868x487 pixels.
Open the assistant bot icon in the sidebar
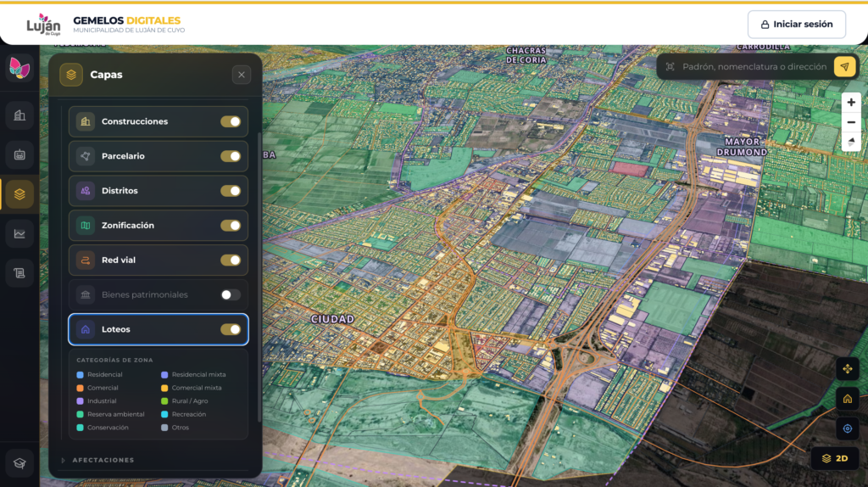(x=19, y=154)
